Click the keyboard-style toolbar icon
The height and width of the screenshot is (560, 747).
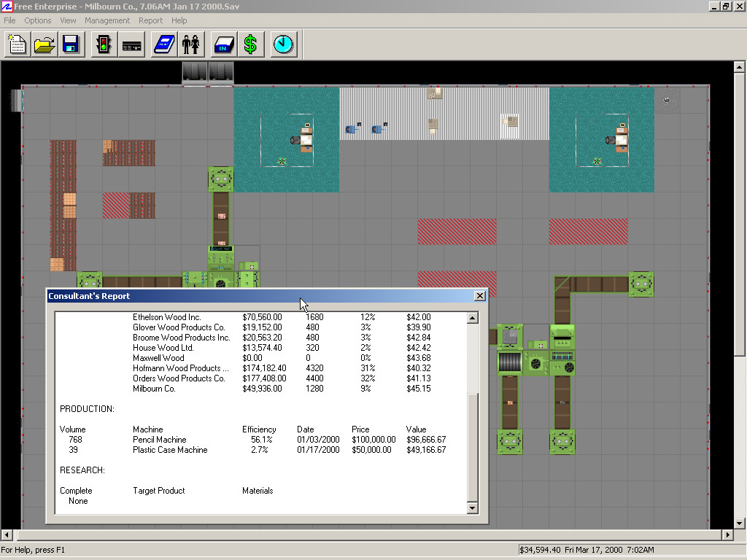tap(131, 44)
